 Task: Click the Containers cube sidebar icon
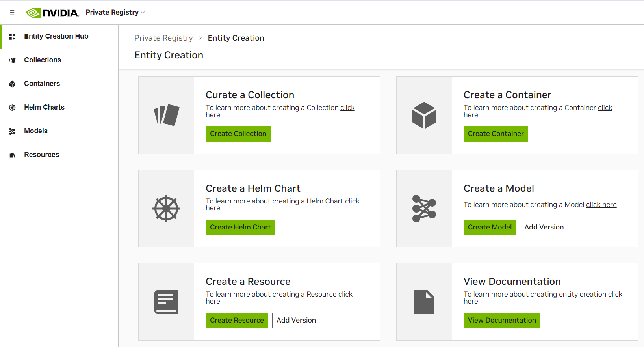pos(12,84)
